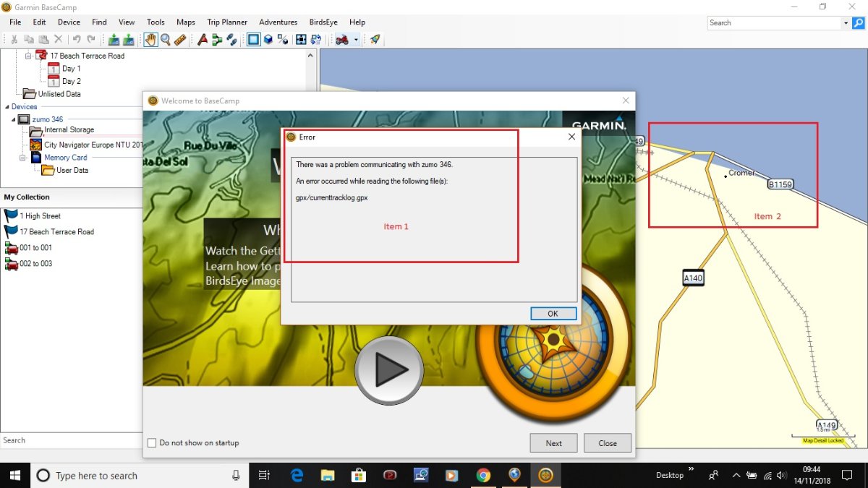Open the Tools menu
This screenshot has height=488, width=868.
click(156, 22)
